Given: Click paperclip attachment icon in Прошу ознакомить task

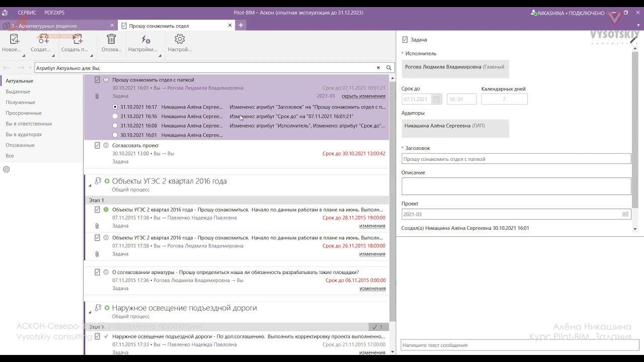Looking at the screenshot, I should (x=97, y=96).
